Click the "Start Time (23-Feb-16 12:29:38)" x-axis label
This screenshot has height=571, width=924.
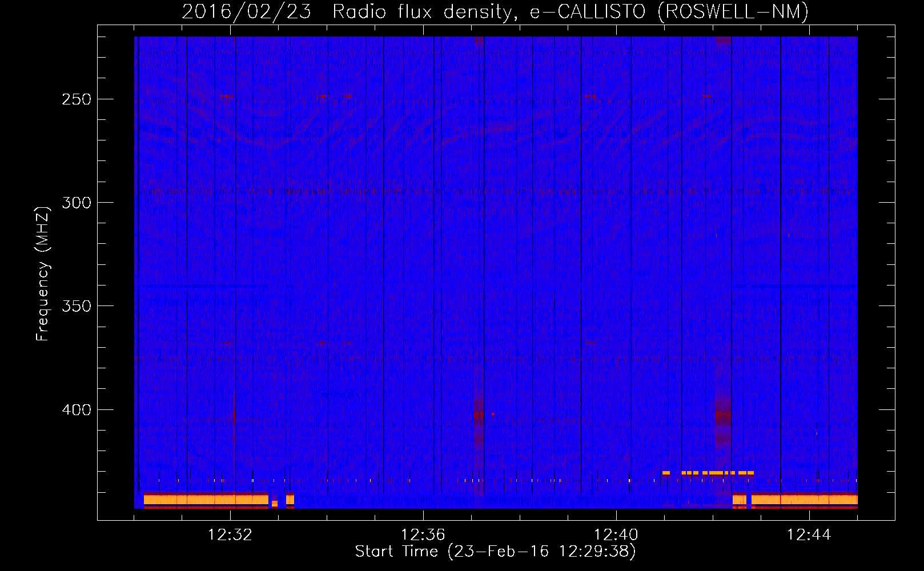[495, 552]
